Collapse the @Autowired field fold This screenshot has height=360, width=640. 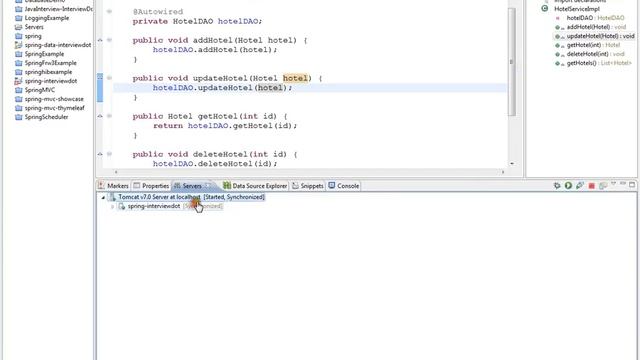coord(109,11)
